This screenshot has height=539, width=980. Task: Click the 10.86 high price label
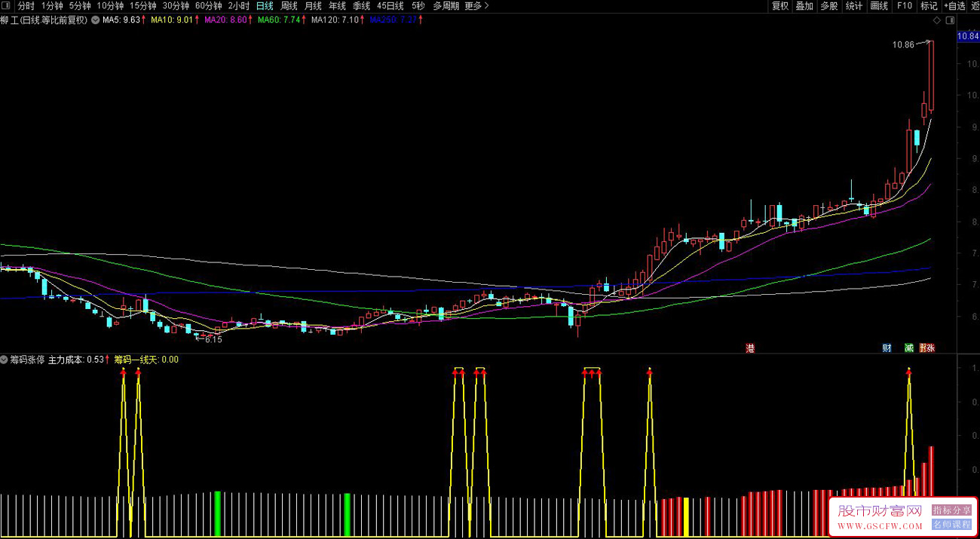click(x=903, y=45)
